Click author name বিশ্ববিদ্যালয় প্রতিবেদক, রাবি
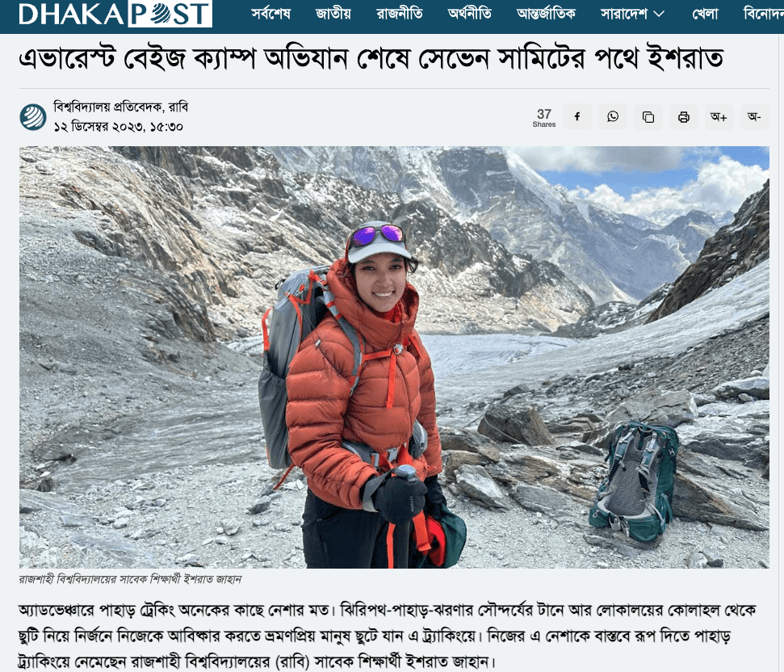Image resolution: width=784 pixels, height=672 pixels. [121, 107]
